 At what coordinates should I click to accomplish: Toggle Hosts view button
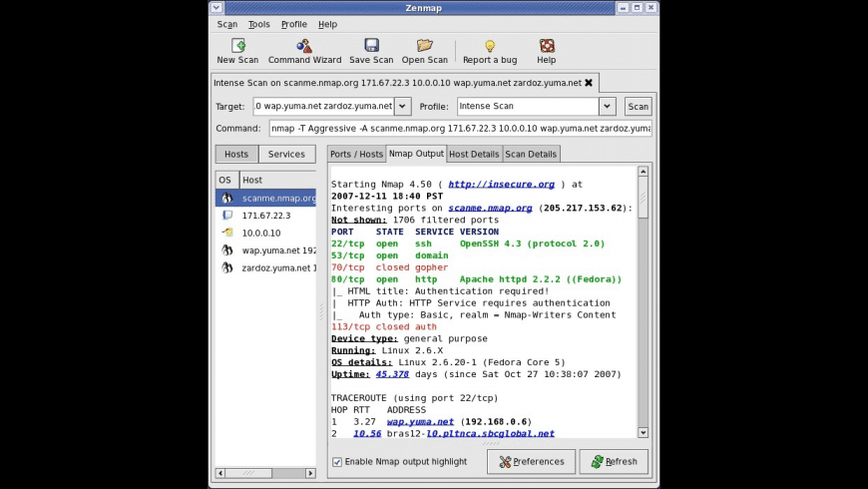pyautogui.click(x=236, y=154)
